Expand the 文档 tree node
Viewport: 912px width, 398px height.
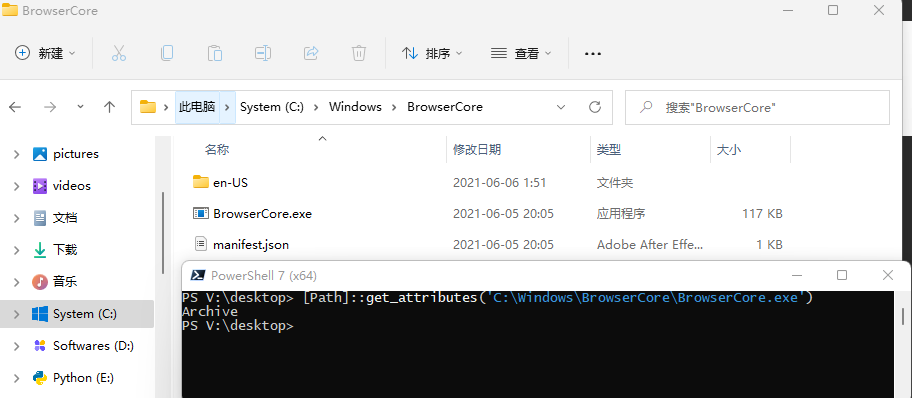pyautogui.click(x=17, y=218)
